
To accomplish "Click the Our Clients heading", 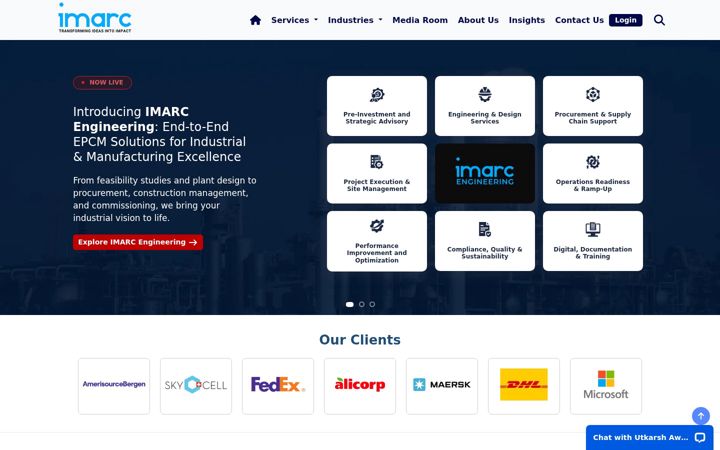I will click(360, 340).
